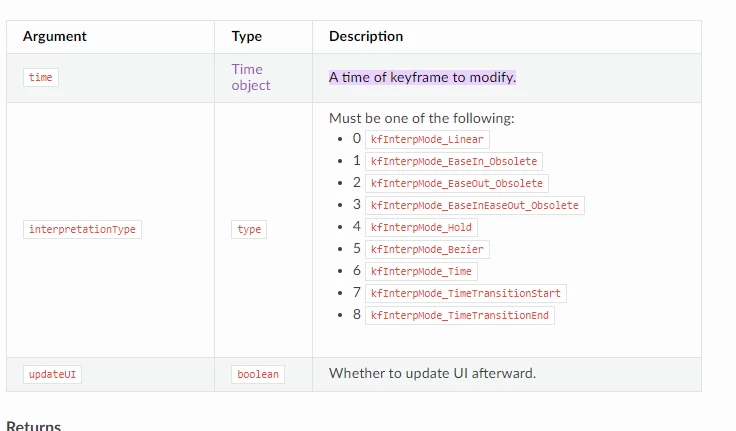Click the kfInterpMode_Hold code label
The height and width of the screenshot is (431, 736).
(x=421, y=227)
